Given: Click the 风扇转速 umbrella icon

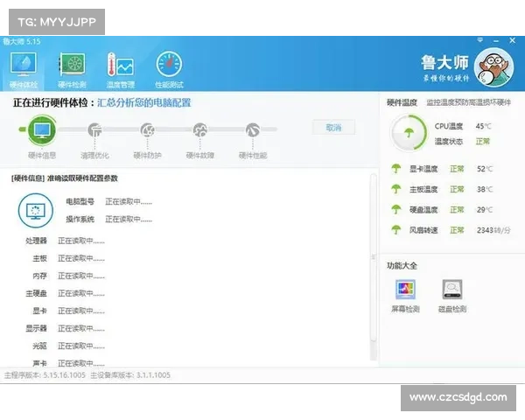Looking at the screenshot, I should point(396,230).
